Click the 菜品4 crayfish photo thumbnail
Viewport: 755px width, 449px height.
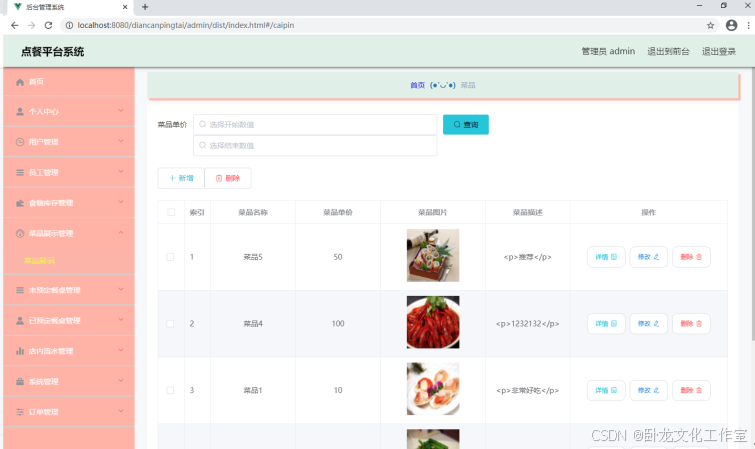[433, 322]
